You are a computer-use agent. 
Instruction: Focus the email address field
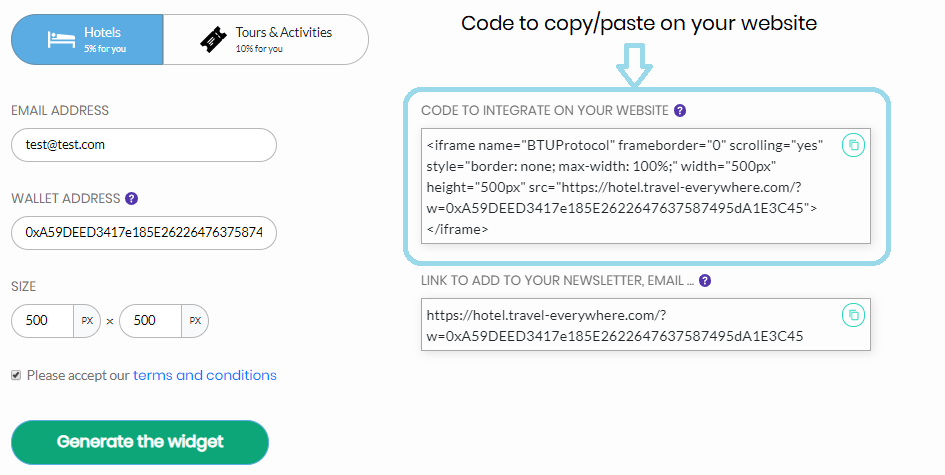(144, 145)
